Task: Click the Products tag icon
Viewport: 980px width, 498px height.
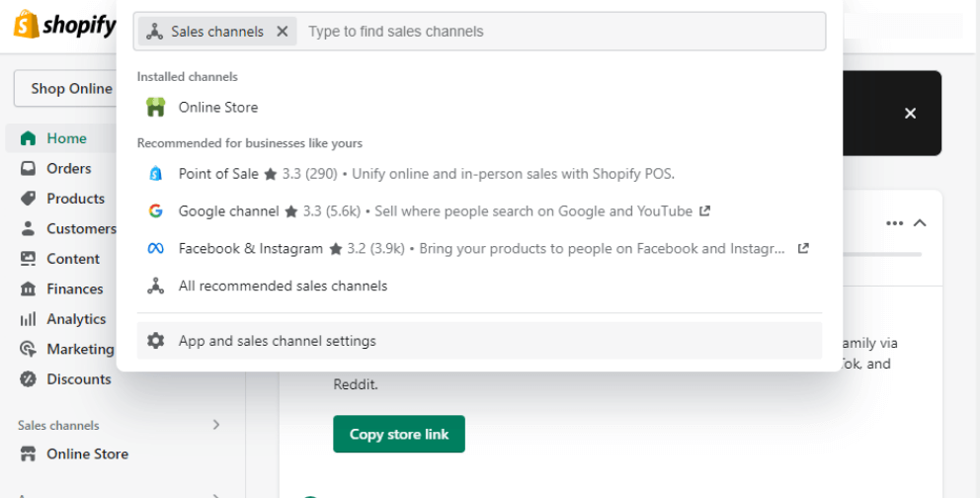Action: coord(28,198)
